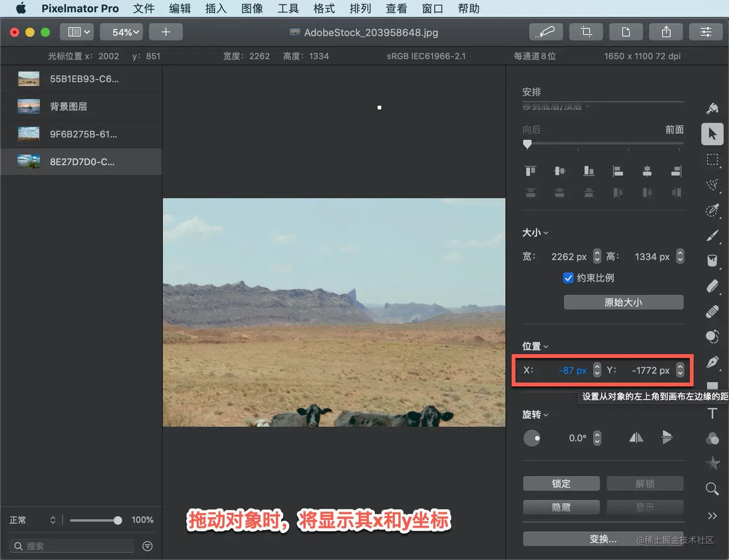Viewport: 729px width, 560px height.
Task: Open the crop tool in toolbar
Action: pyautogui.click(x=586, y=32)
